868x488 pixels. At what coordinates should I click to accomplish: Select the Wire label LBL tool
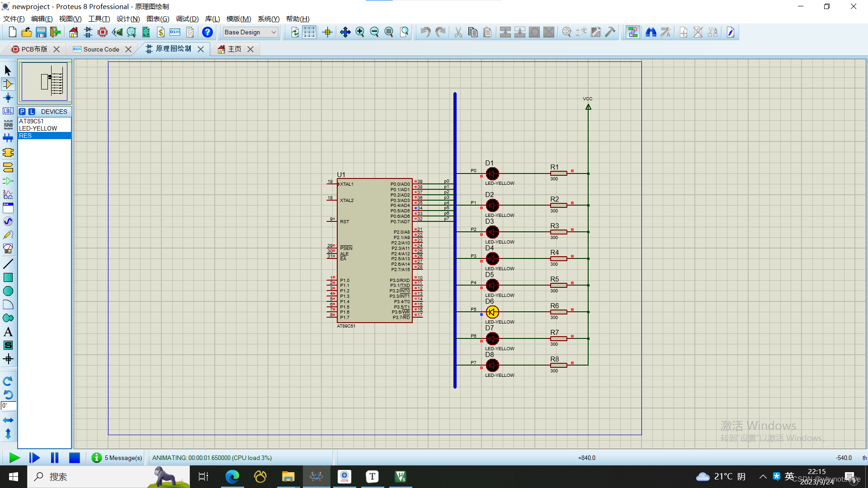point(8,111)
